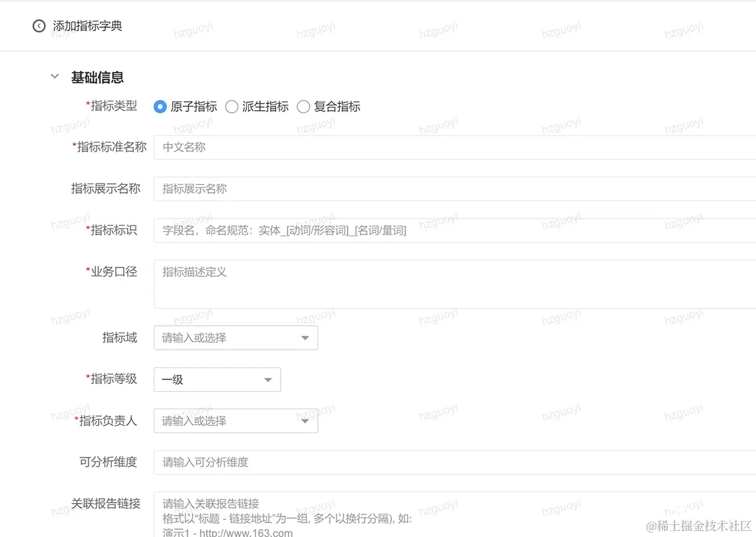Click the back arrow beside 添加指标字典

39,26
